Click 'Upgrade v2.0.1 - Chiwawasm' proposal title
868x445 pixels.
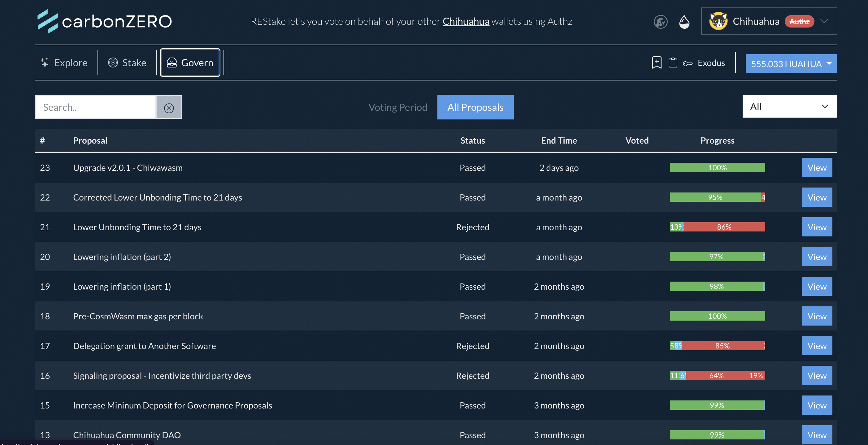[128, 168]
